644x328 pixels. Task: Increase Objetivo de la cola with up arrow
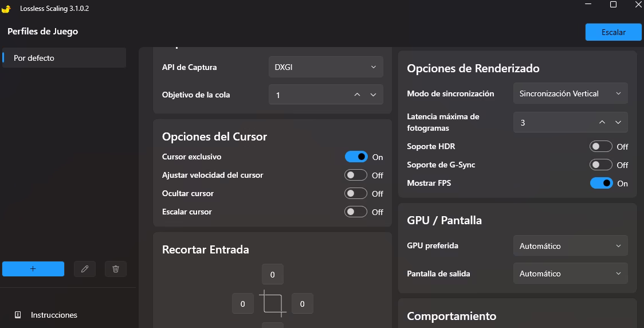358,95
